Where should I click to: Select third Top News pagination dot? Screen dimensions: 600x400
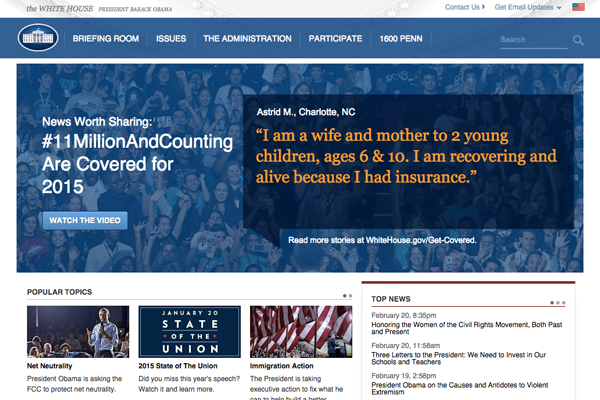[563, 303]
